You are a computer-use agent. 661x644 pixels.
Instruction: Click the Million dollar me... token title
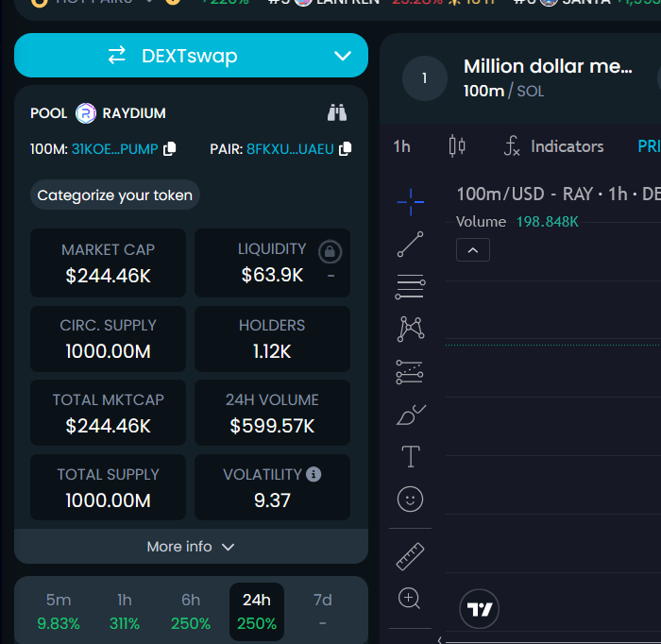click(548, 66)
